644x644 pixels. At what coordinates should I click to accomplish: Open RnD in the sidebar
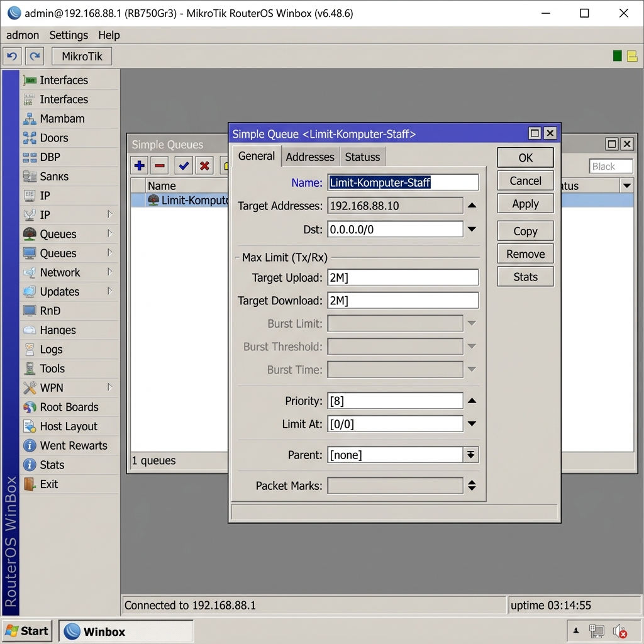pos(69,311)
